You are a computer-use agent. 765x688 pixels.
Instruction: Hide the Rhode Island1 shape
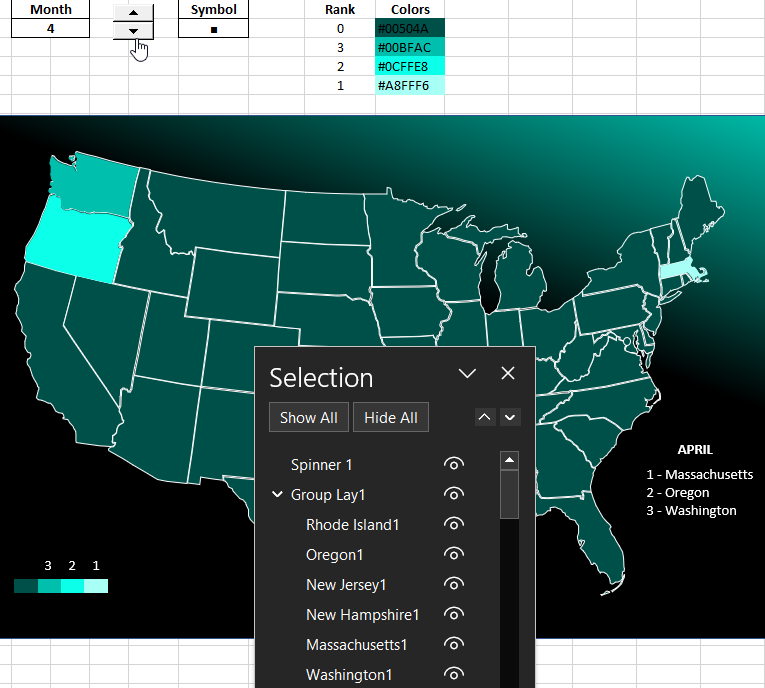[x=454, y=524]
